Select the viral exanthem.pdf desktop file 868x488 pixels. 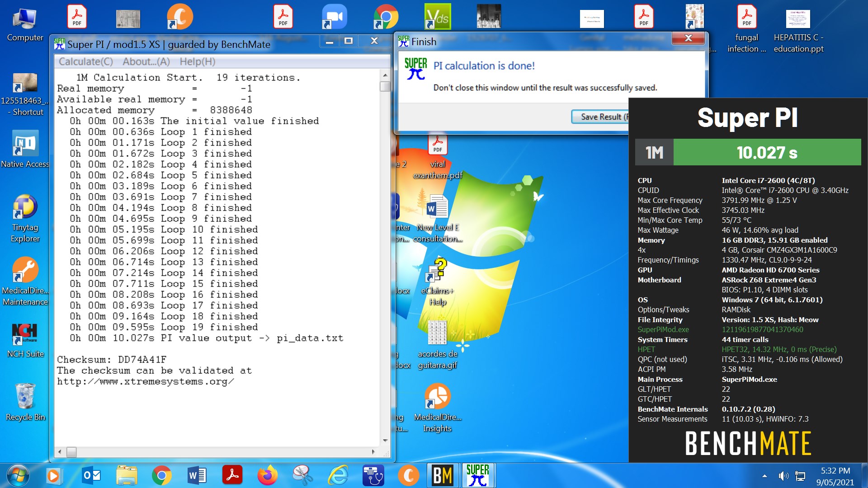point(437,157)
